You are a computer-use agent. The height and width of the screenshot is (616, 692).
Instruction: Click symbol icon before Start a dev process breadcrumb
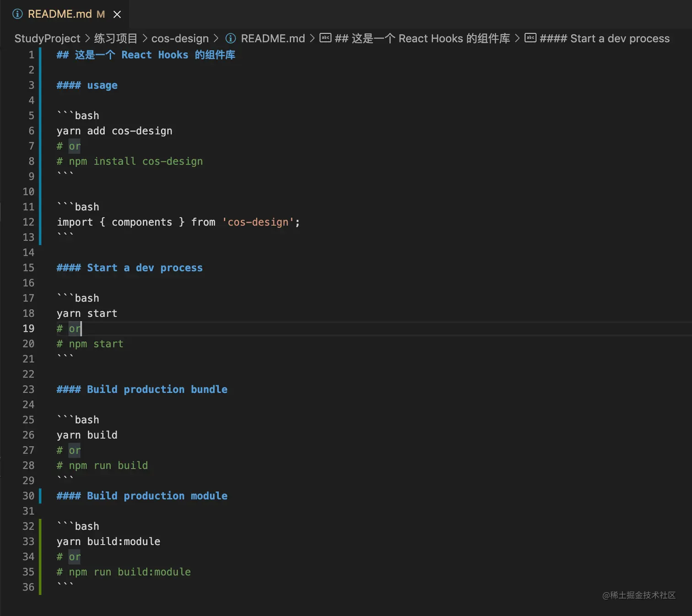click(x=530, y=38)
